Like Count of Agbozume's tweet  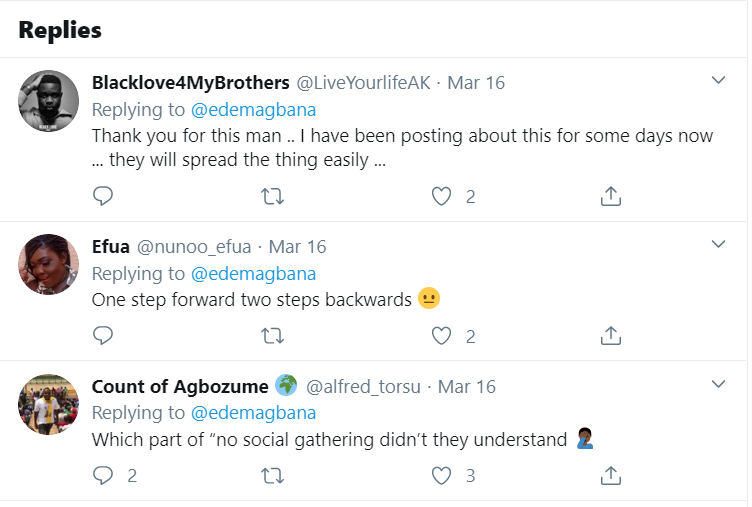point(441,475)
